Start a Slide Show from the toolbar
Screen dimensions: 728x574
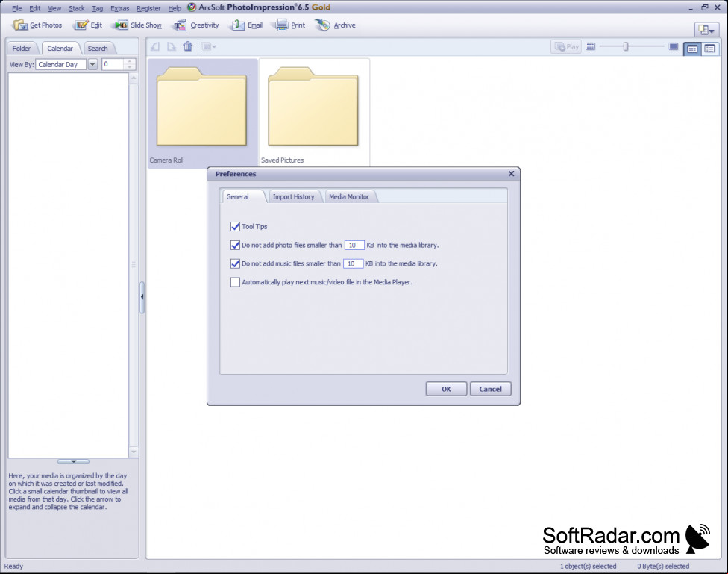(138, 25)
